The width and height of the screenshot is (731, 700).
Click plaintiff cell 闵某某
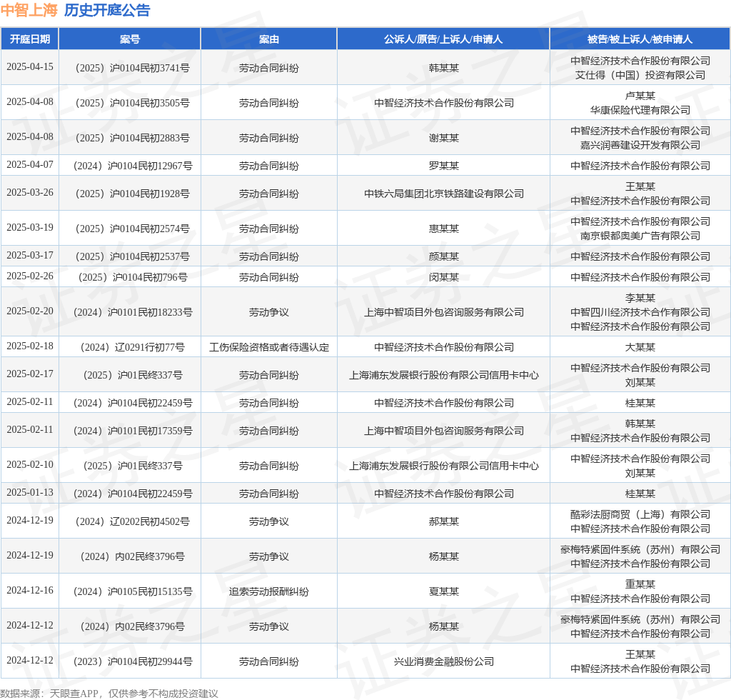[x=444, y=277]
